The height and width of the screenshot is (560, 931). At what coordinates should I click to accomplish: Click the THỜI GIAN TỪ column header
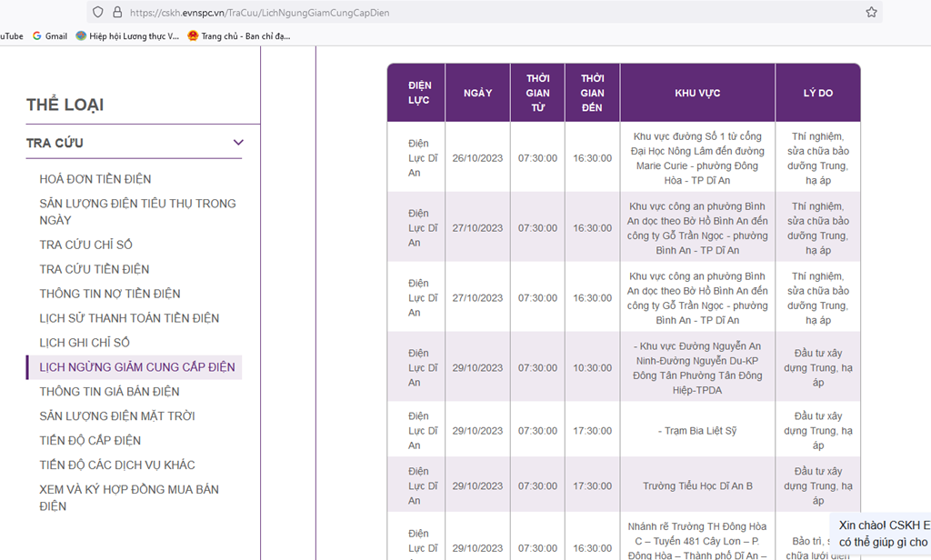click(537, 93)
